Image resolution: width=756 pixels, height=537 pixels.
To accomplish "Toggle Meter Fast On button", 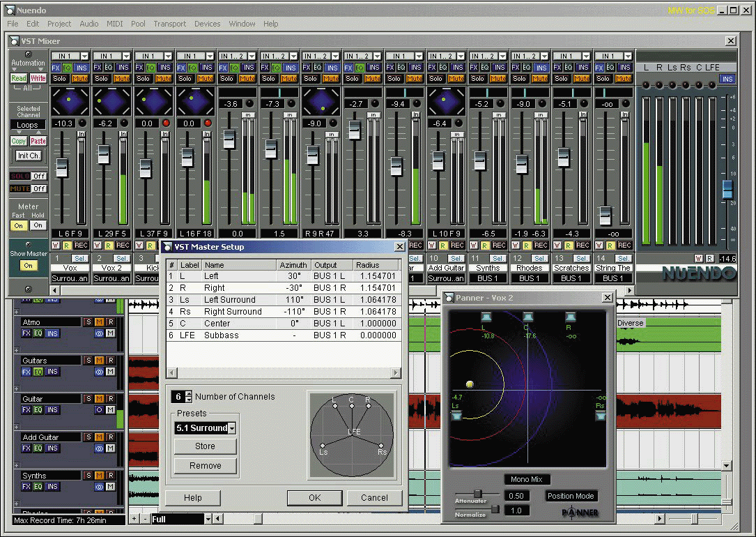I will tap(19, 225).
